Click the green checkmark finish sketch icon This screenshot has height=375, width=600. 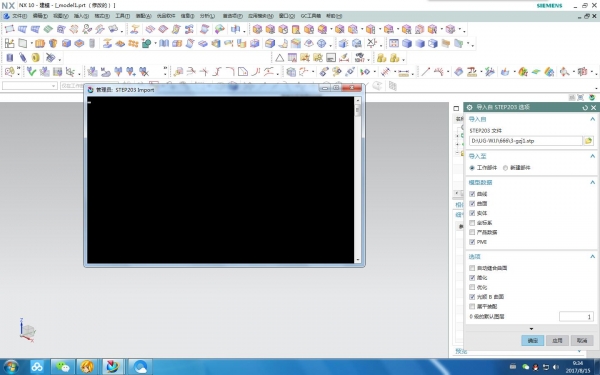[31, 71]
